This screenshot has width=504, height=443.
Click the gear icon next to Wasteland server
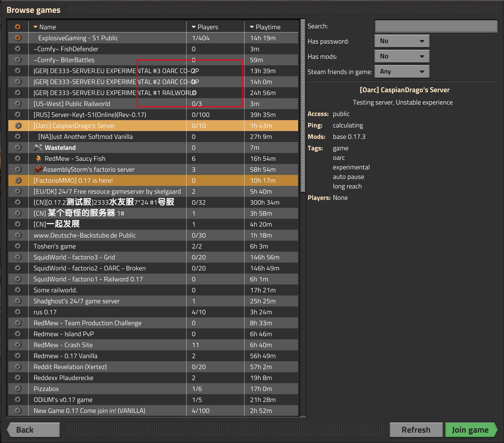point(18,148)
